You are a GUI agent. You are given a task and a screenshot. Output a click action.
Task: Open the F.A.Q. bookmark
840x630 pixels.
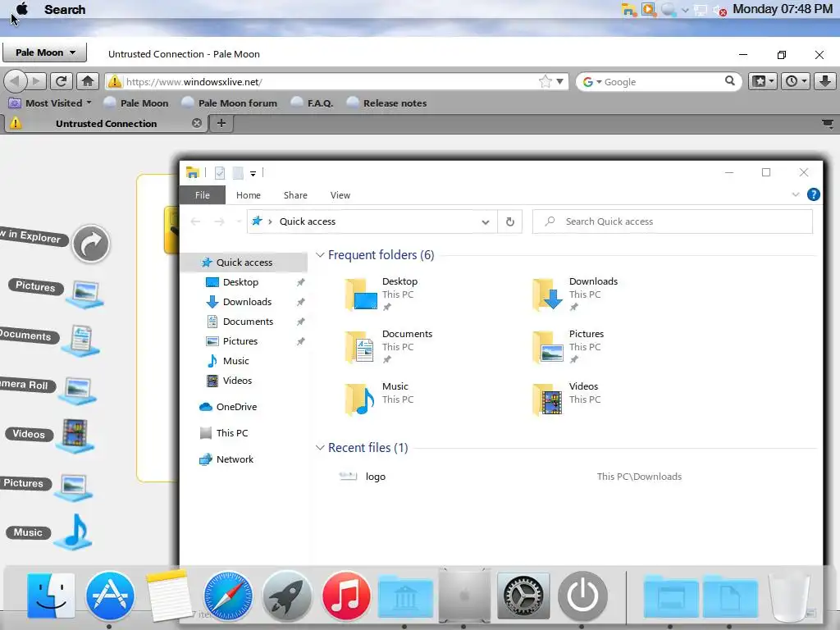coord(312,103)
